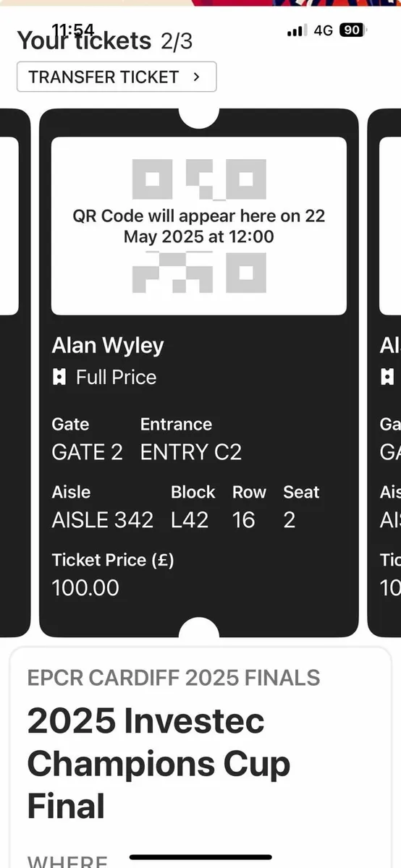401x868 pixels.
Task: Tap the cellular signal bars icon
Action: (297, 31)
